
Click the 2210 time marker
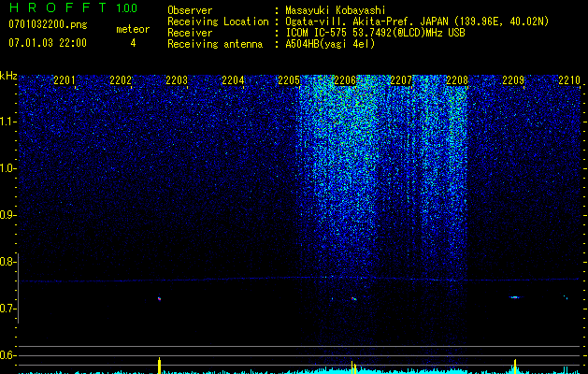[x=569, y=80]
